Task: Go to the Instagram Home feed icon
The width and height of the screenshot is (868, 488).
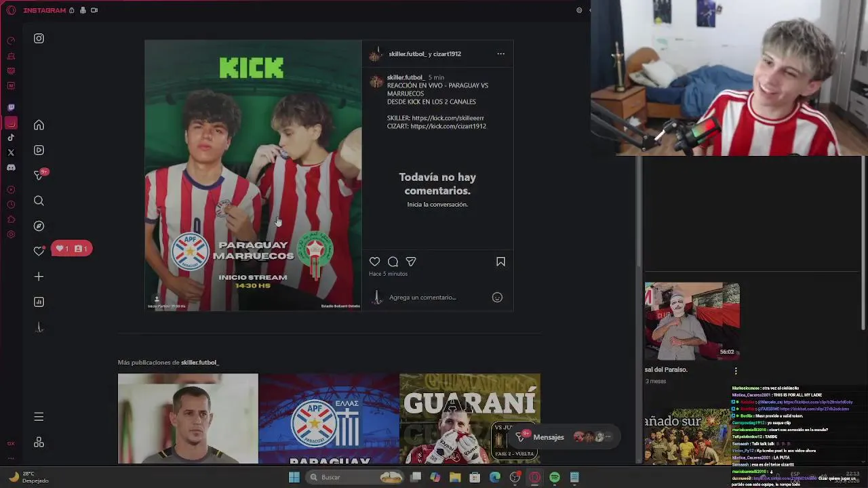Action: (39, 125)
